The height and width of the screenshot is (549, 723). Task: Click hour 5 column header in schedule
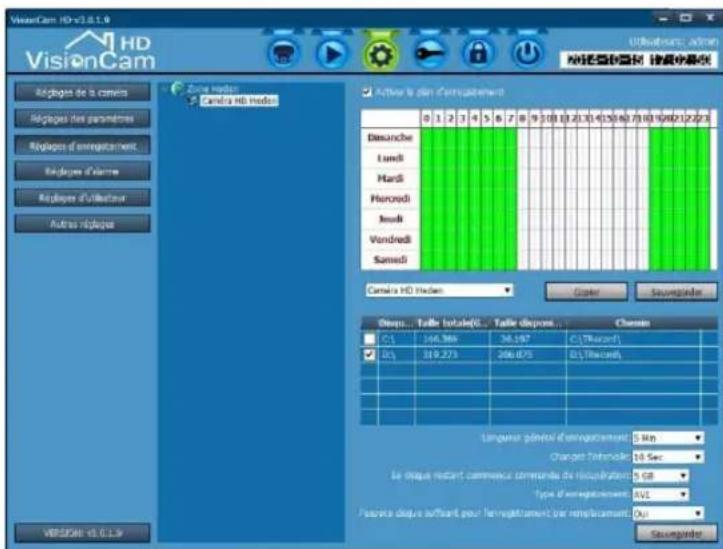point(486,118)
